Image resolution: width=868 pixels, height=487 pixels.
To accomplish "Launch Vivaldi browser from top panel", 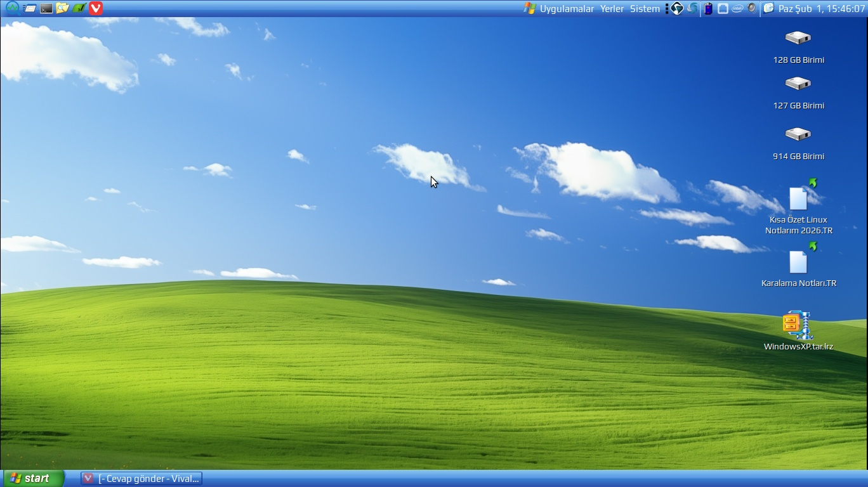I will click(x=96, y=8).
